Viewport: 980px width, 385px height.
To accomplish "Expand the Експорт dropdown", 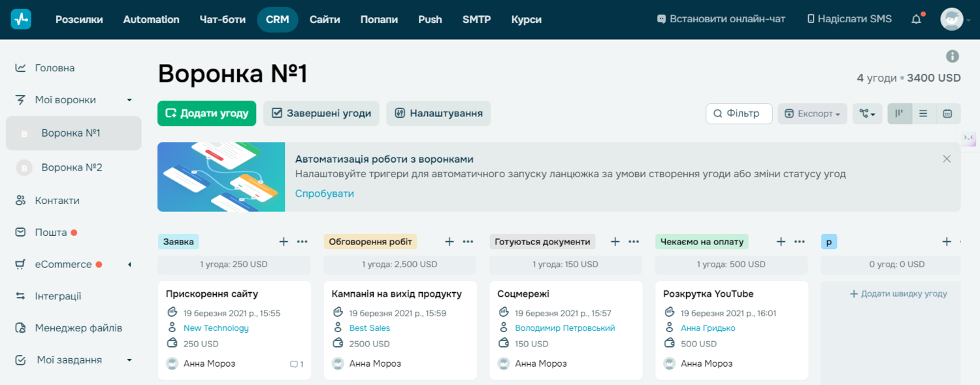I will click(812, 113).
